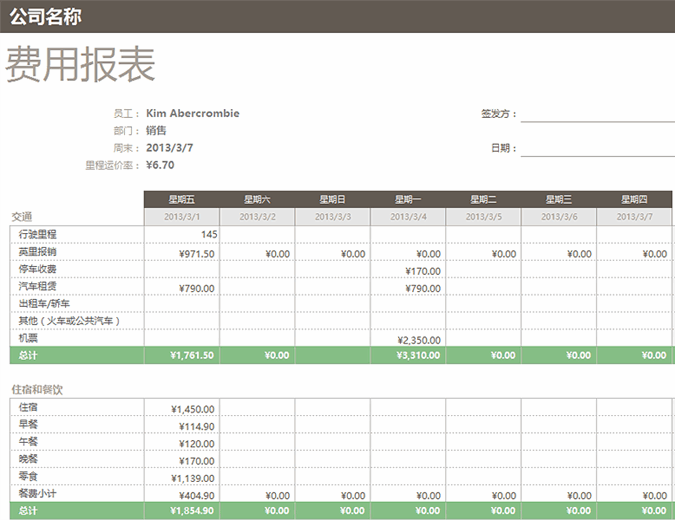Select the lodging total ¥1,854.90 cell
Viewport: 675px width, 520px height.
(181, 511)
